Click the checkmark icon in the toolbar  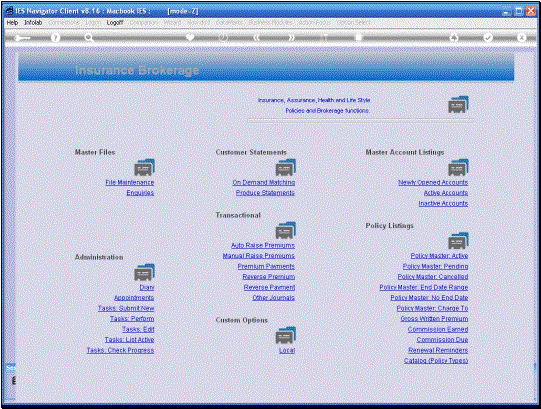pos(488,38)
